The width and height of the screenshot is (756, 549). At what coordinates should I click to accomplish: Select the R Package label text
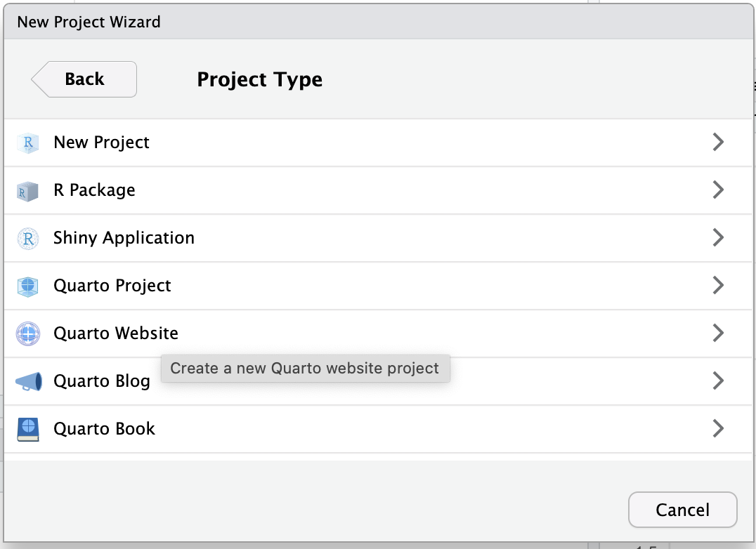(94, 190)
